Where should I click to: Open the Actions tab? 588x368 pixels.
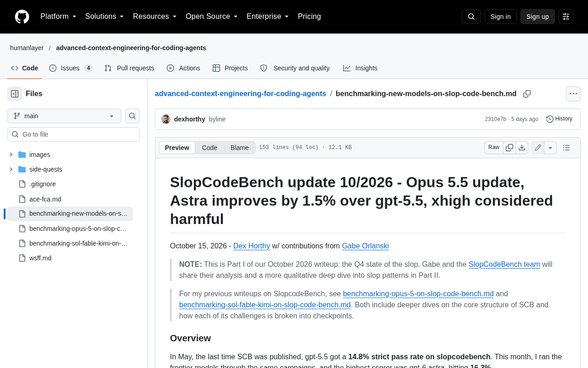pos(183,68)
